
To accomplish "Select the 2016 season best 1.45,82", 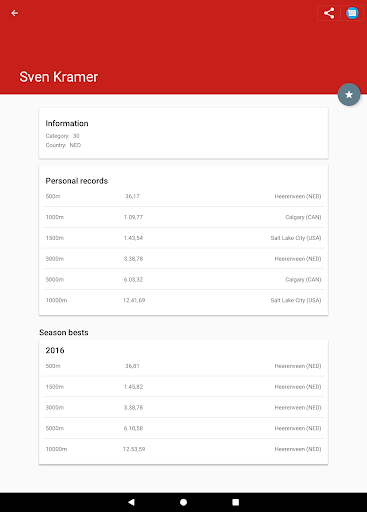I will pos(133,387).
